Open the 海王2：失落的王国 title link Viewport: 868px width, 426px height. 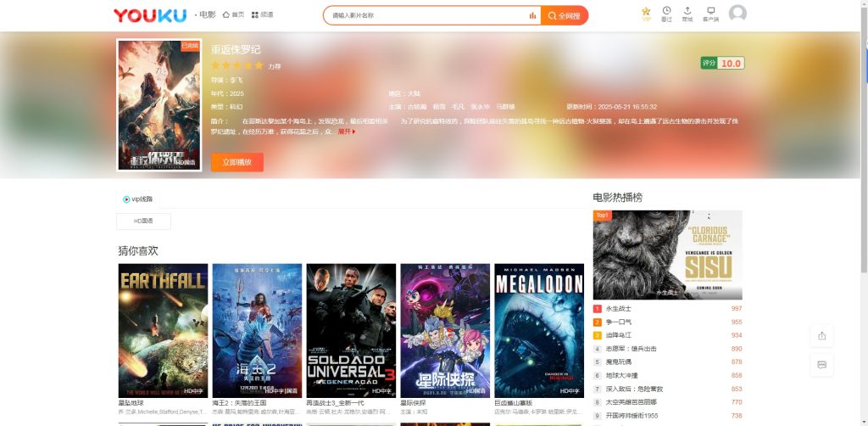coord(241,403)
